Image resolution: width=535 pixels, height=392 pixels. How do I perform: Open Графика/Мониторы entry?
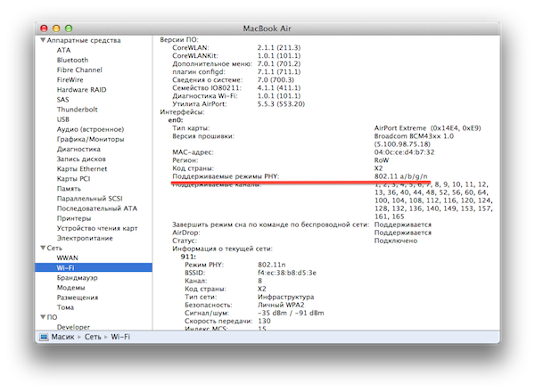(90, 139)
